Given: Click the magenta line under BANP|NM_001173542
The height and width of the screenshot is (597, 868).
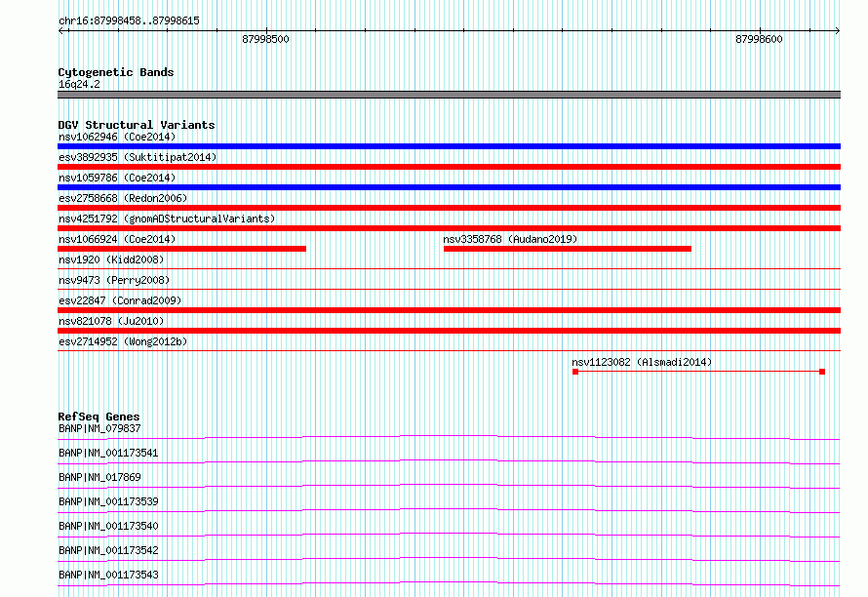Looking at the screenshot, I should click(449, 559).
